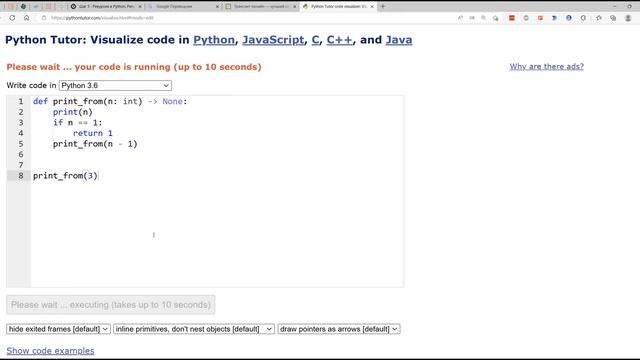640x360 pixels.
Task: Open the 'draw pointers as arrows' dropdown
Action: pyautogui.click(x=339, y=329)
